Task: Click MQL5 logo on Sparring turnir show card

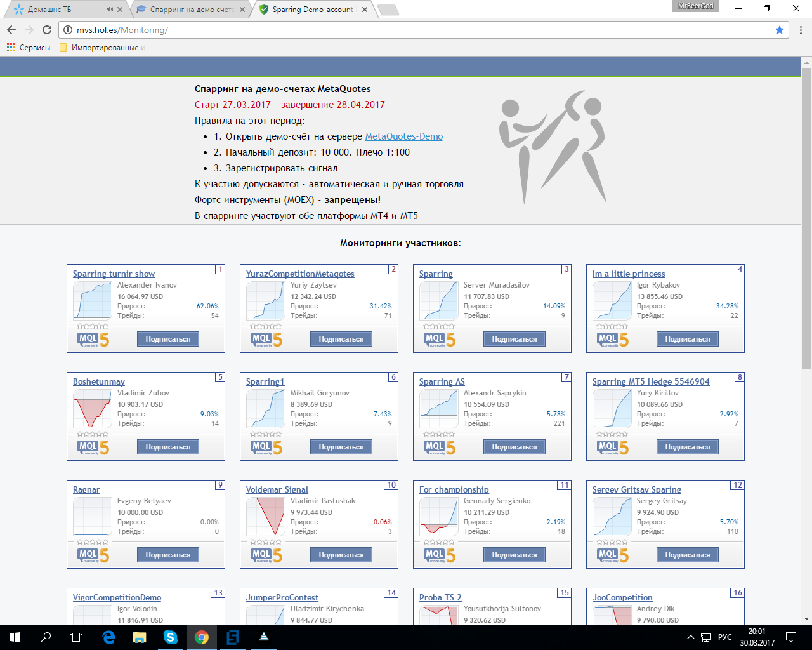Action: [93, 340]
